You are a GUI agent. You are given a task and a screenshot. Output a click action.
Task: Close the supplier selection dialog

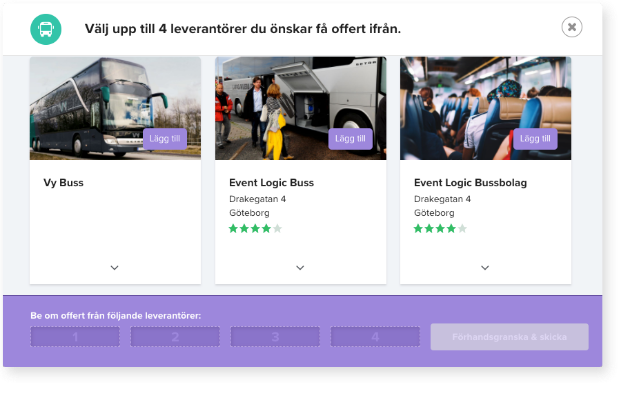pyautogui.click(x=571, y=27)
